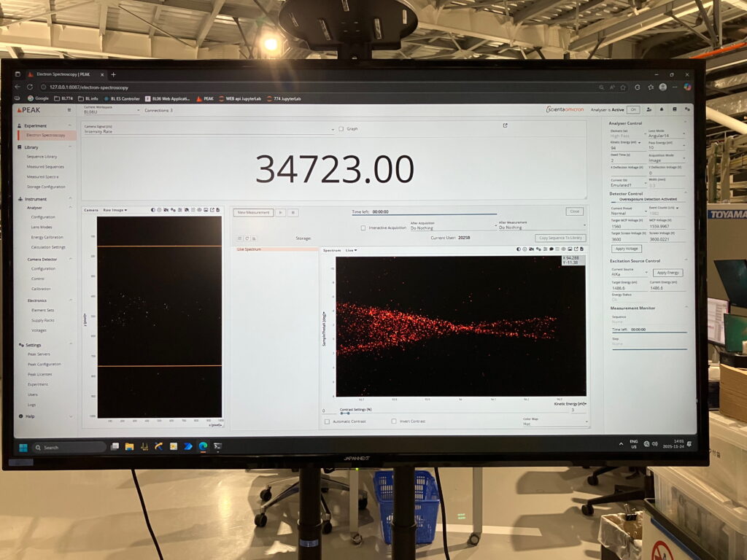
Task: Open File Explorer from the Windows taskbar
Action: pyautogui.click(x=129, y=446)
